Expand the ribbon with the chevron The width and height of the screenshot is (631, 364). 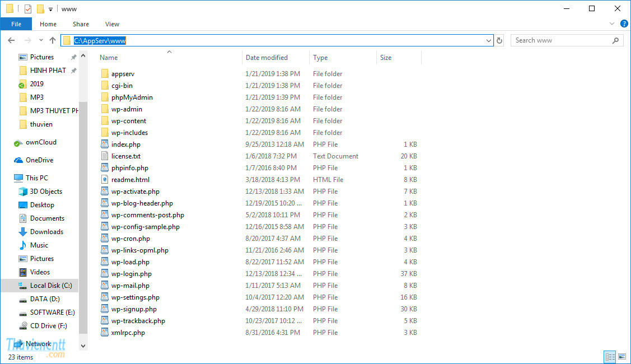611,24
